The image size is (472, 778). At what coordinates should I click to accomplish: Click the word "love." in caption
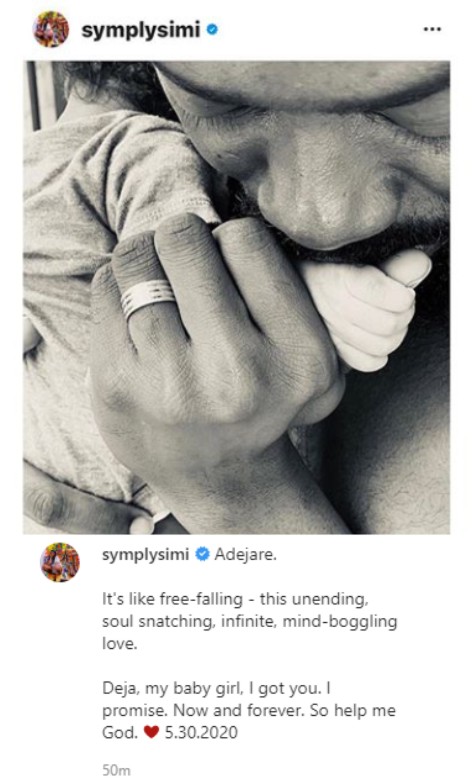pyautogui.click(x=119, y=644)
